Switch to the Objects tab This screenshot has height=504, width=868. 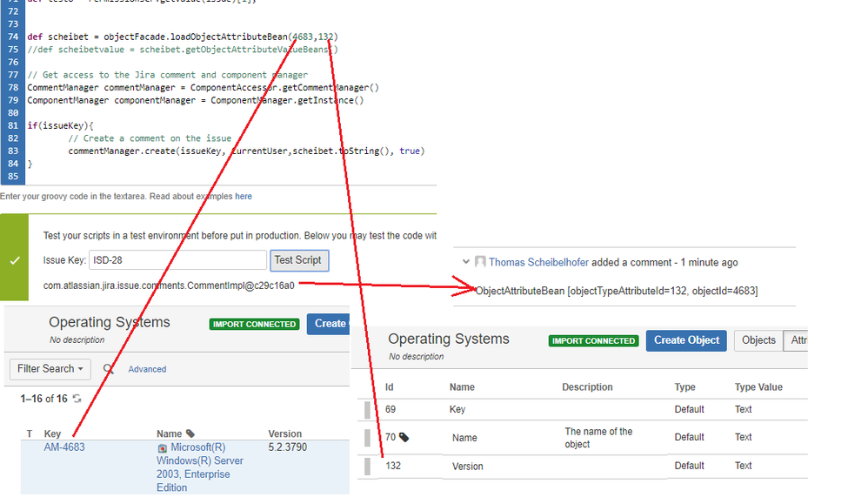758,340
